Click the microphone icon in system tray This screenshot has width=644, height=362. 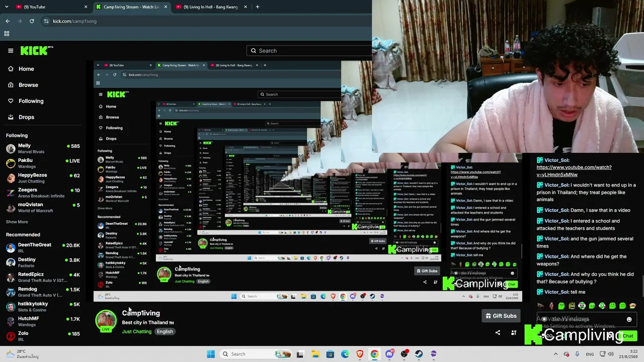click(577, 354)
